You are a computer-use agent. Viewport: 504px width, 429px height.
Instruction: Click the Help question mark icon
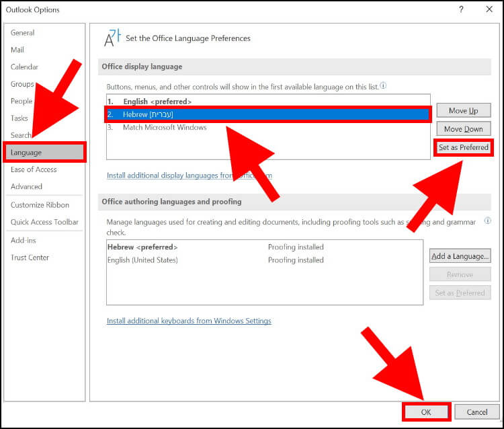coord(461,9)
